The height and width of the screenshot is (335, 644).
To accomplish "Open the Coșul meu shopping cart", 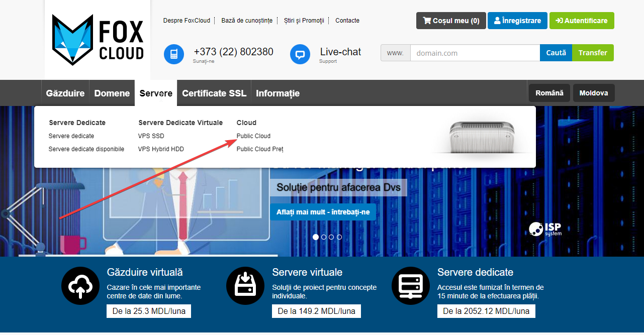I will pyautogui.click(x=451, y=21).
